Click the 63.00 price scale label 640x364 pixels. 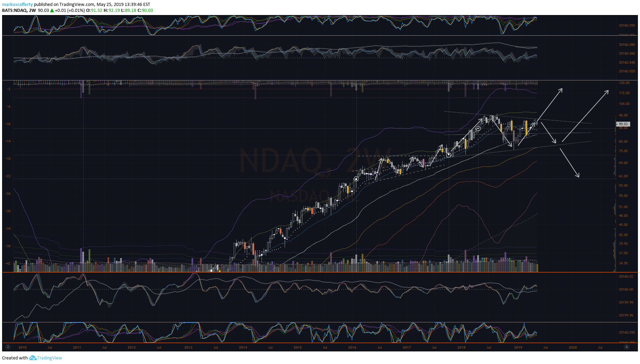tap(623, 176)
